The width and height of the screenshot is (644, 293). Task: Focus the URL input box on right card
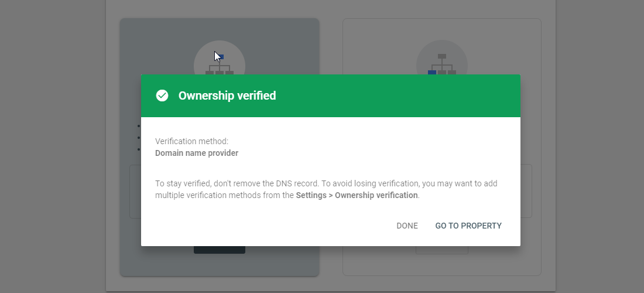point(526,191)
